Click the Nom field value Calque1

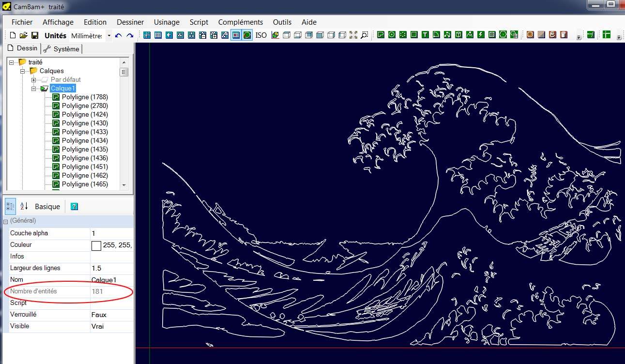coord(111,280)
